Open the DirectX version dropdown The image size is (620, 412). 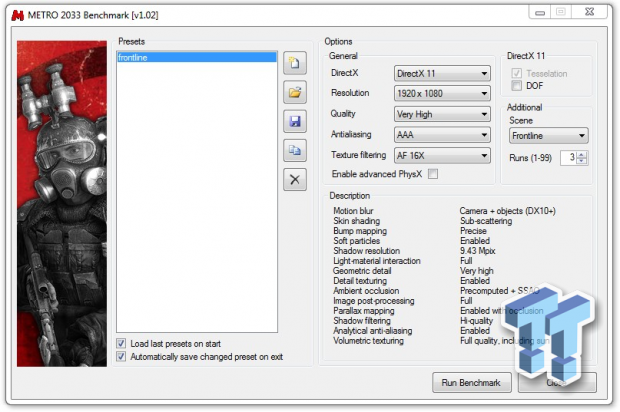(x=442, y=74)
